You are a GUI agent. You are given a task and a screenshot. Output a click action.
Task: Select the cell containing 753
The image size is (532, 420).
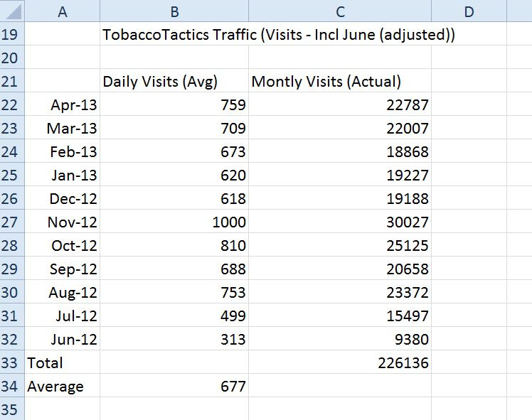click(174, 291)
